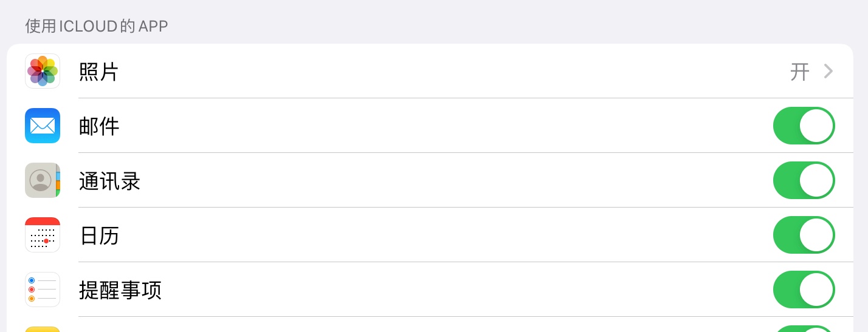
Task: Click the 使用ICLOUD的APP section header
Action: point(96,26)
